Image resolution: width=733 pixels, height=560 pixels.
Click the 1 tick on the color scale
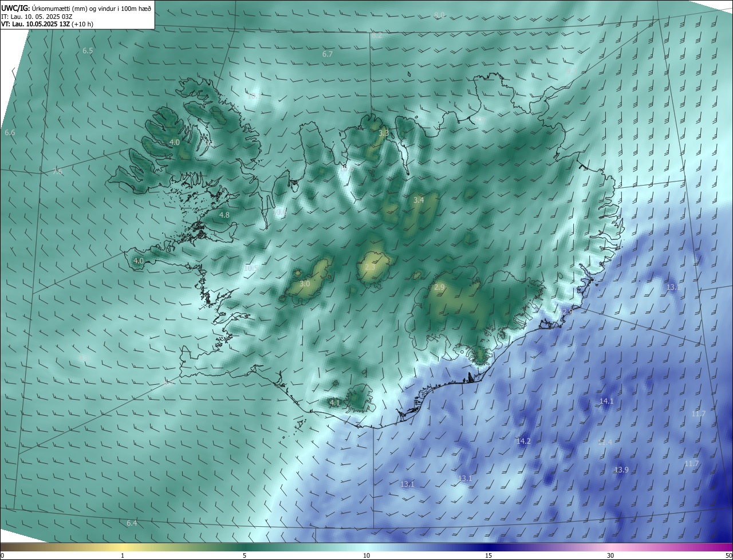[123, 555]
